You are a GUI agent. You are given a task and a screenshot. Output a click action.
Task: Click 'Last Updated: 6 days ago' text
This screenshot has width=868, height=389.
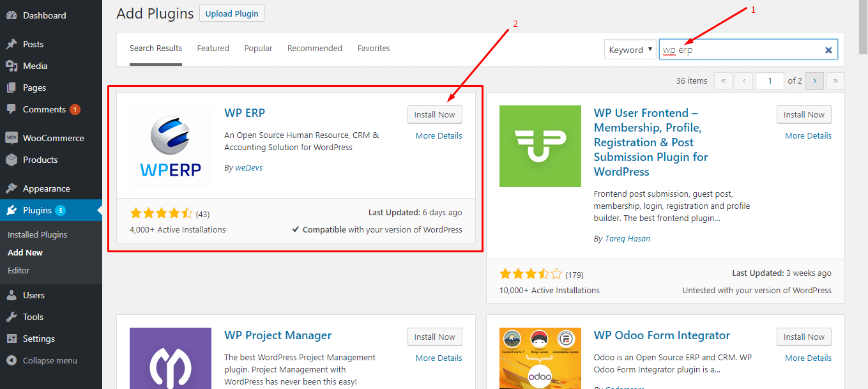pyautogui.click(x=415, y=213)
